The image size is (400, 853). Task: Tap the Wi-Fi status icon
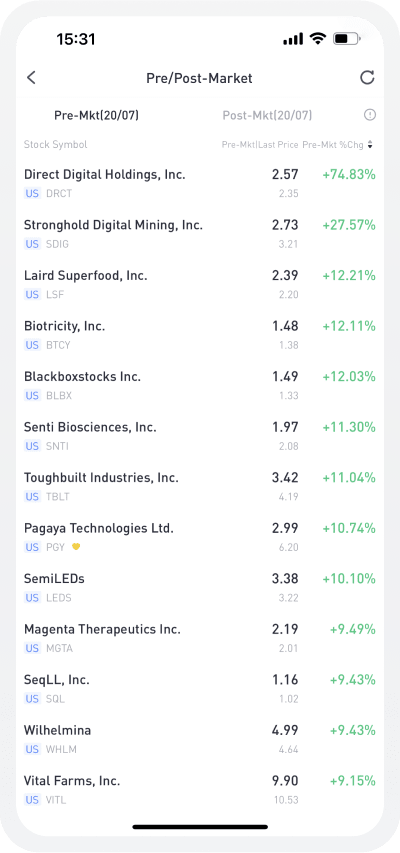[316, 39]
